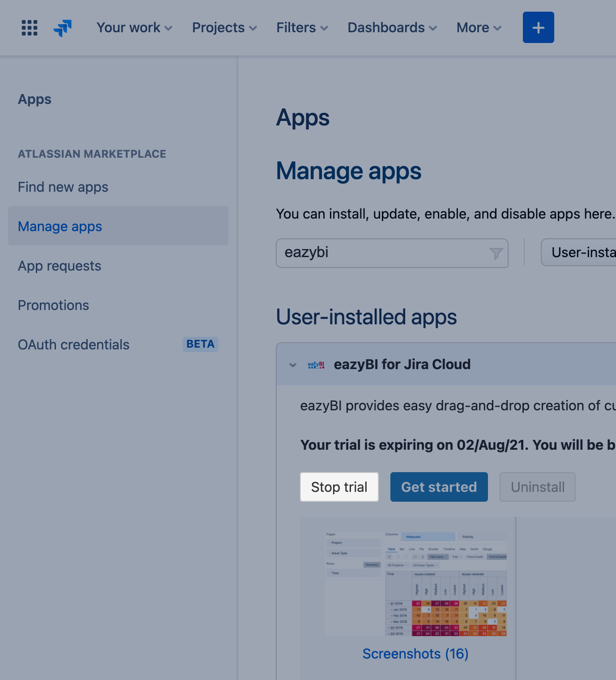Screen dimensions: 616x680
Task: Click the Get started button
Action: coord(439,487)
